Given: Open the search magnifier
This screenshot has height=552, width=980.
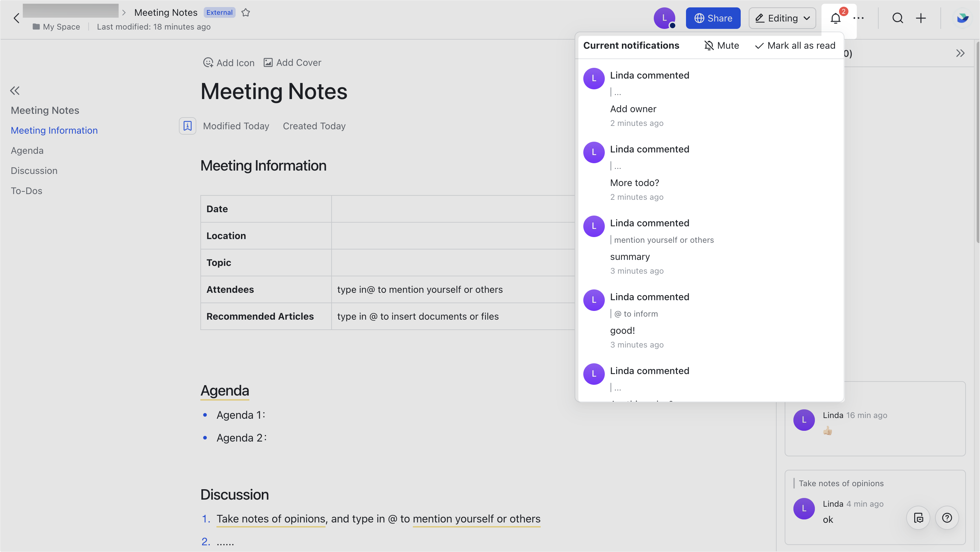Looking at the screenshot, I should tap(898, 18).
